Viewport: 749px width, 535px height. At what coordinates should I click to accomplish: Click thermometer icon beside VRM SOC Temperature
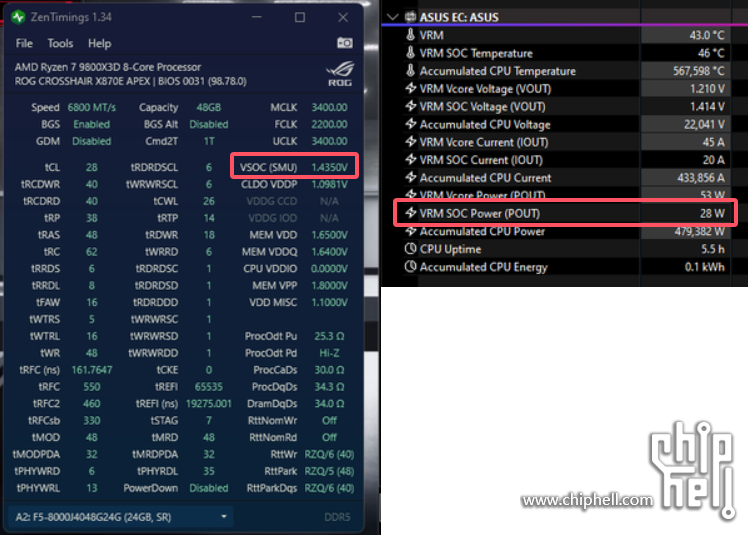coord(410,53)
